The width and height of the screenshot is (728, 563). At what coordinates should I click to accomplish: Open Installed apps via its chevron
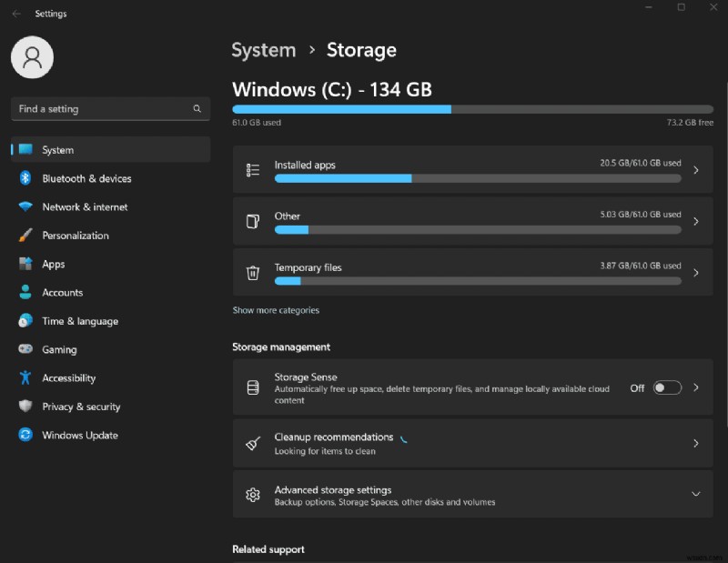click(x=696, y=170)
